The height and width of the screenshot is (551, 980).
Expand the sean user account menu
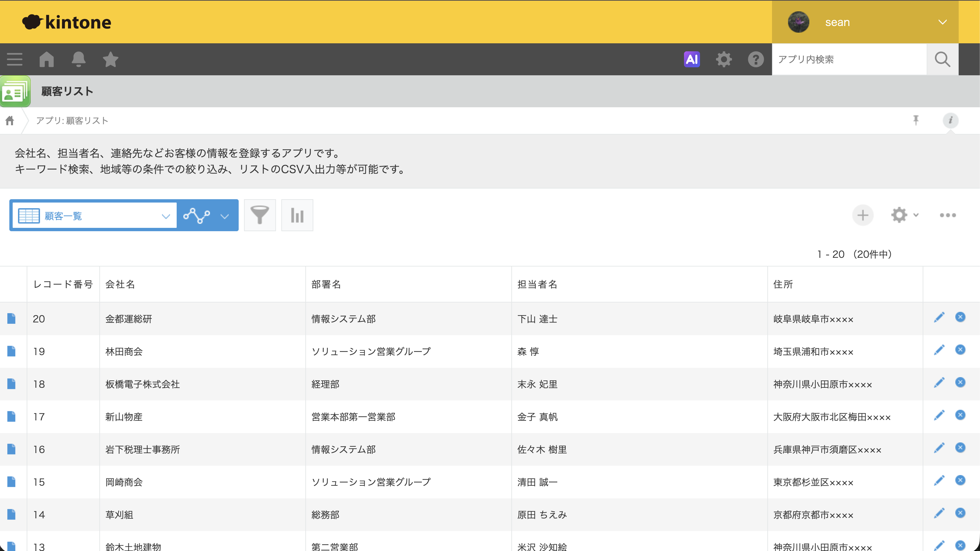865,22
